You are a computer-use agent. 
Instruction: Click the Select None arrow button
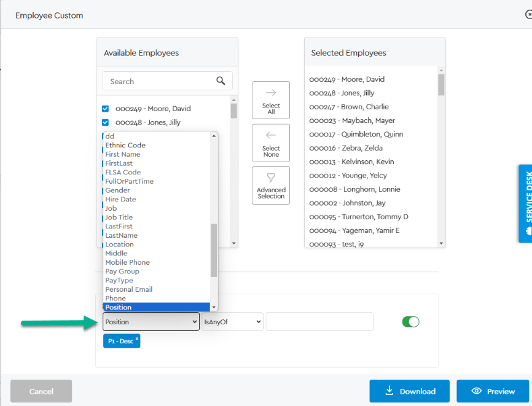(271, 142)
